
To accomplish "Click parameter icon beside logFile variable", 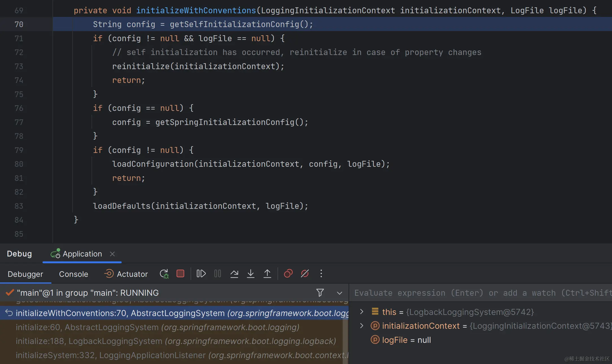I will pos(375,339).
